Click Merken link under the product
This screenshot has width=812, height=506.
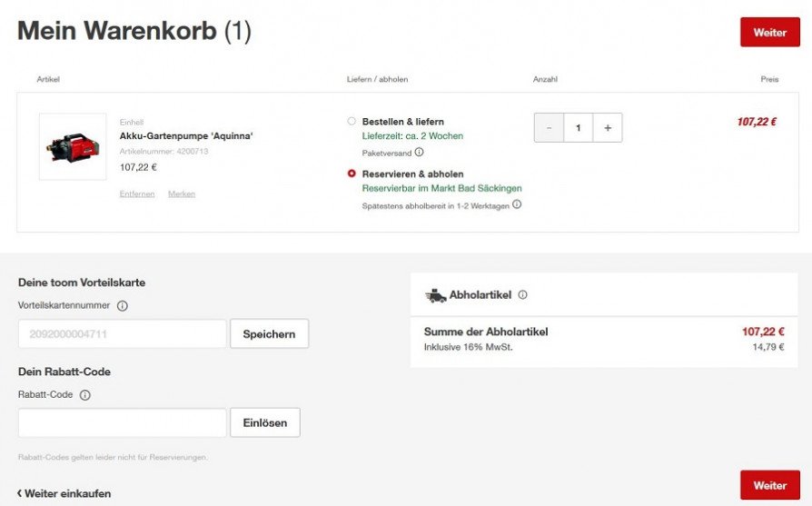click(182, 193)
